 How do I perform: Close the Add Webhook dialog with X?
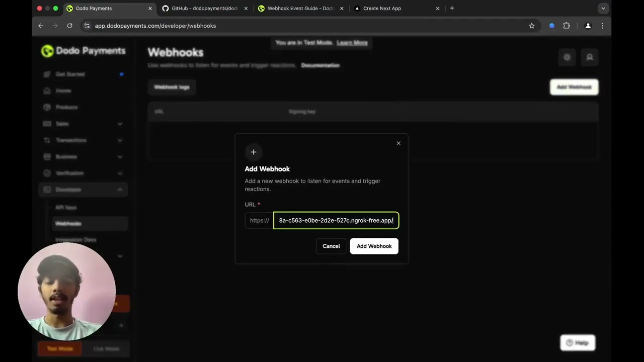coord(398,143)
